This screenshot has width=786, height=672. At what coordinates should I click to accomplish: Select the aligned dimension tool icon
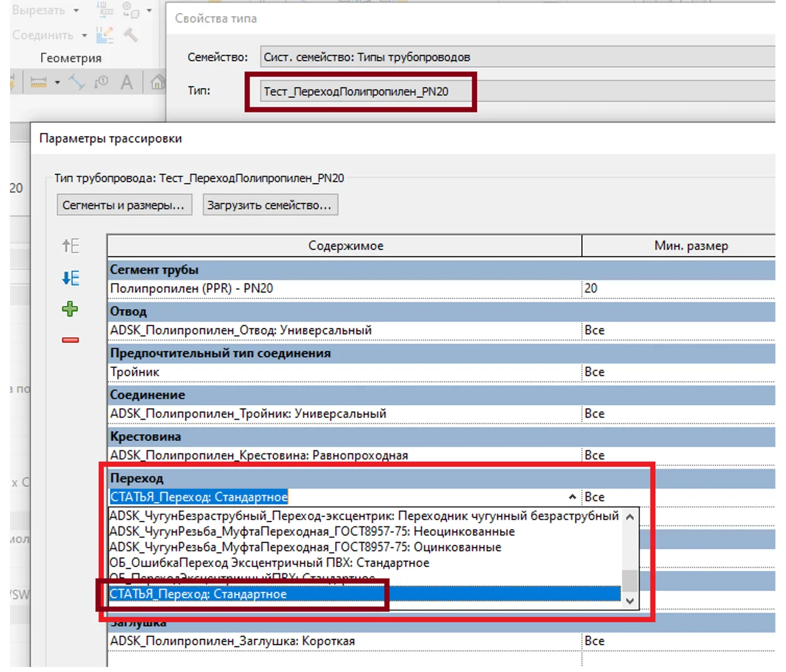point(76,82)
